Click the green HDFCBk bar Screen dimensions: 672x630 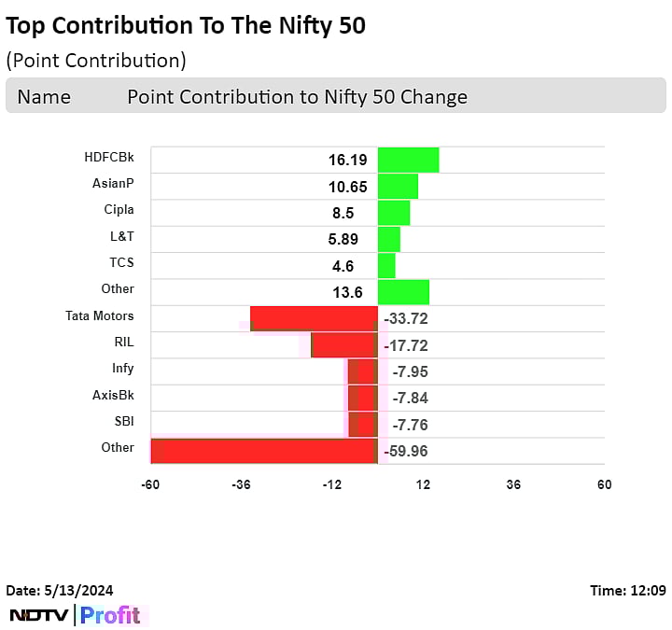tap(408, 160)
